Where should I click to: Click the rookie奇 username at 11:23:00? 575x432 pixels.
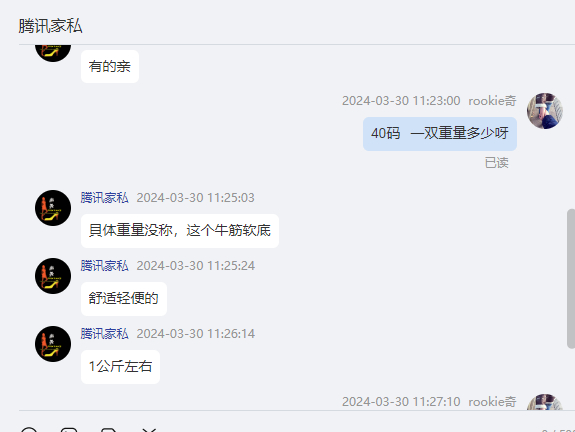click(492, 101)
